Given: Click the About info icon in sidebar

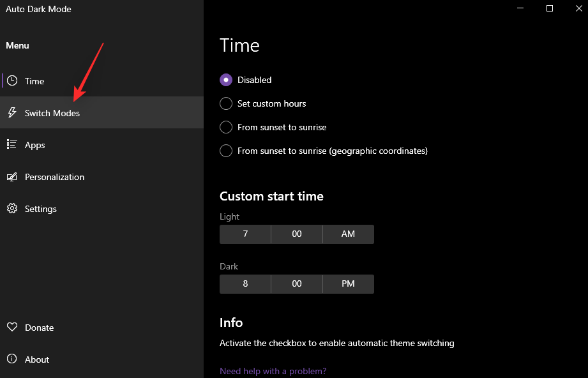Looking at the screenshot, I should pos(11,359).
